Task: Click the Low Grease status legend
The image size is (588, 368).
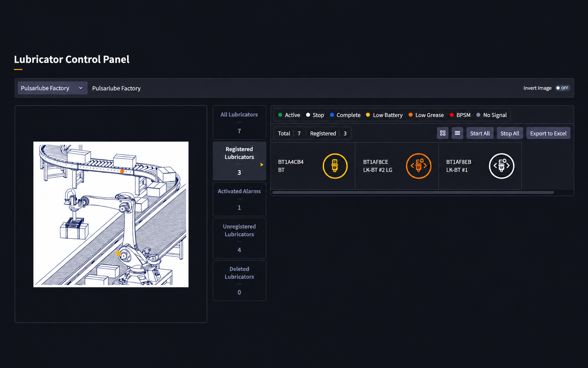Action: point(426,115)
